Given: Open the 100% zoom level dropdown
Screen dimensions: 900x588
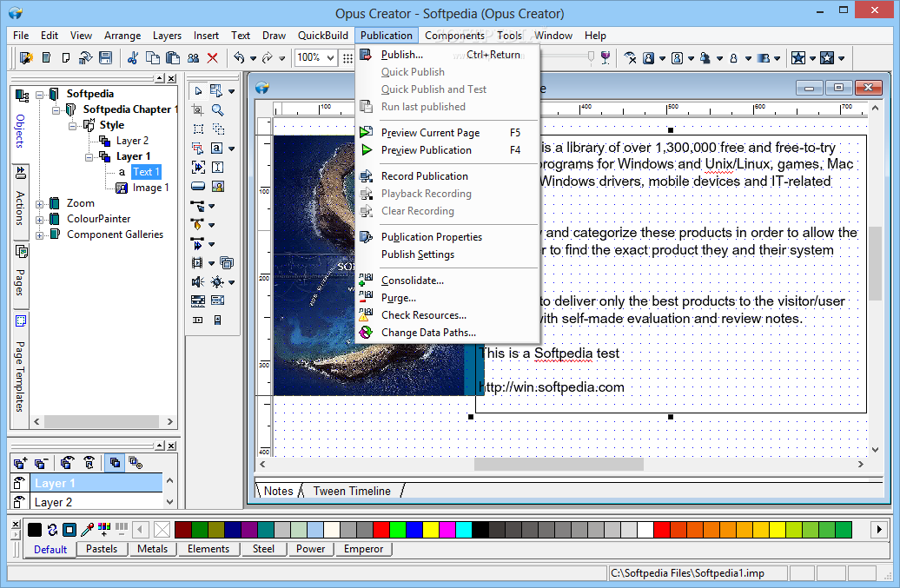Looking at the screenshot, I should click(x=331, y=58).
